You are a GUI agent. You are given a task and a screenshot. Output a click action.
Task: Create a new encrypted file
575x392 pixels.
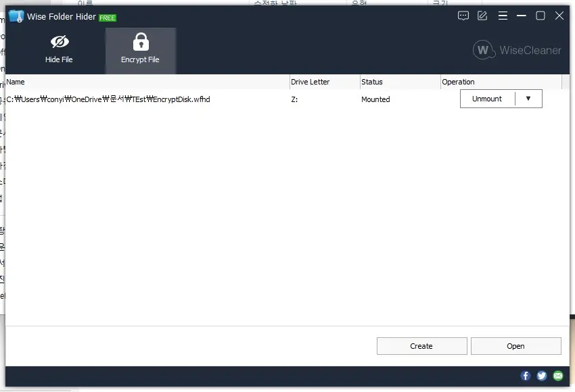(421, 346)
